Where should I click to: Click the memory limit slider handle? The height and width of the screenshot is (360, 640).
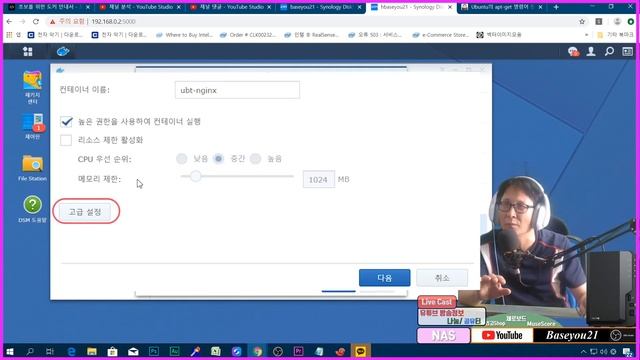point(196,176)
